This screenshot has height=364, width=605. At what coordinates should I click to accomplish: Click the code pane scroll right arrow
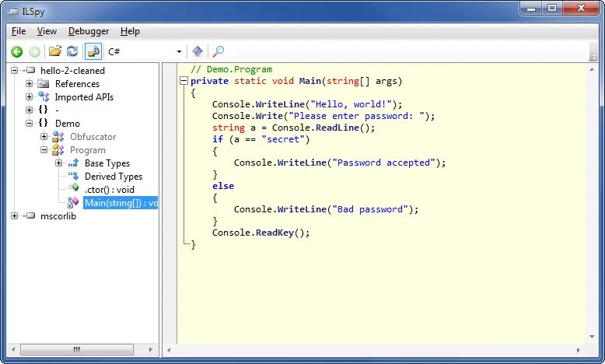tap(578, 350)
